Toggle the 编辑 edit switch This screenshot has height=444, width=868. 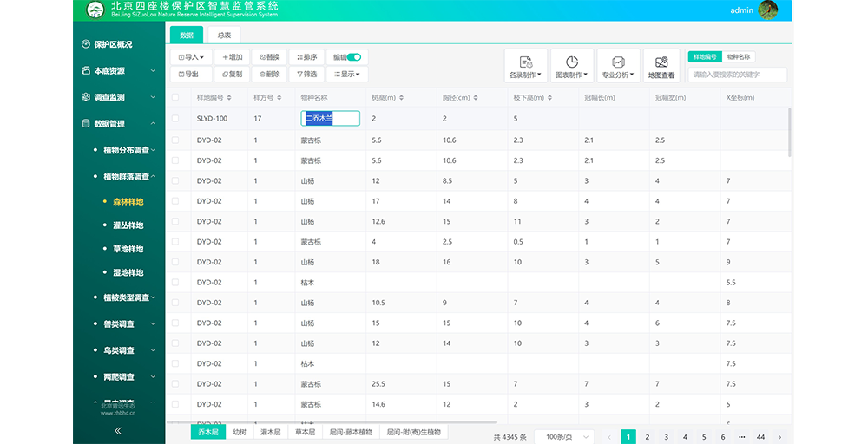click(354, 57)
